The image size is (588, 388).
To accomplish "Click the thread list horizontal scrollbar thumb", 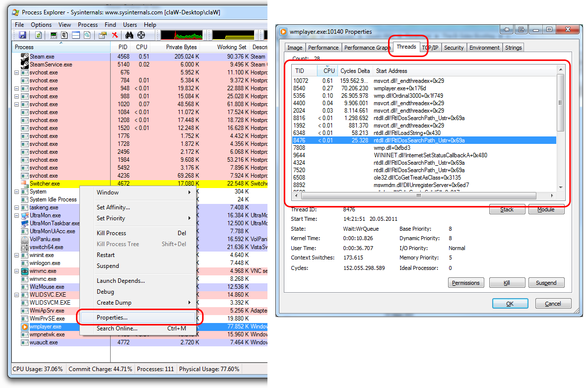I will [x=418, y=195].
